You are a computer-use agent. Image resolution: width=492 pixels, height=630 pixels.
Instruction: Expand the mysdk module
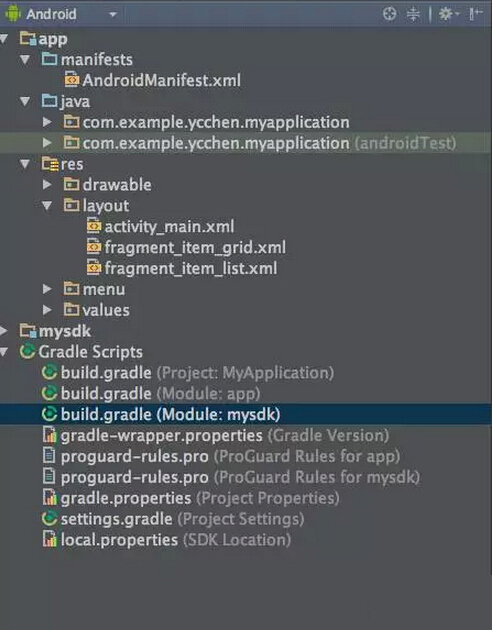[4, 331]
